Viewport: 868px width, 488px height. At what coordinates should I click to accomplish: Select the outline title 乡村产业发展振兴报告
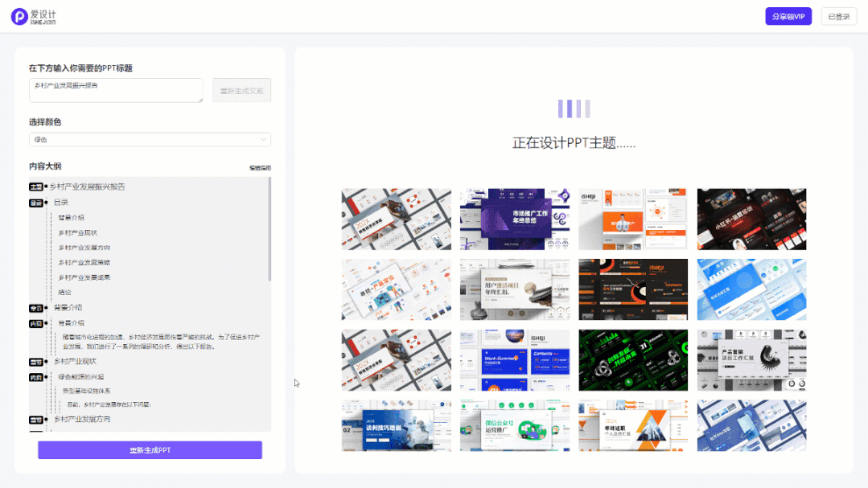point(88,187)
